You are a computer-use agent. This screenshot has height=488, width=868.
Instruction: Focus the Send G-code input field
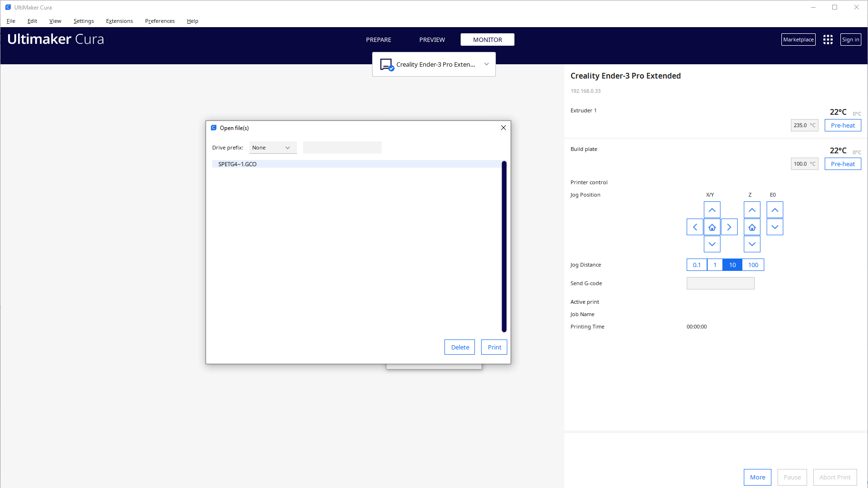coord(720,283)
